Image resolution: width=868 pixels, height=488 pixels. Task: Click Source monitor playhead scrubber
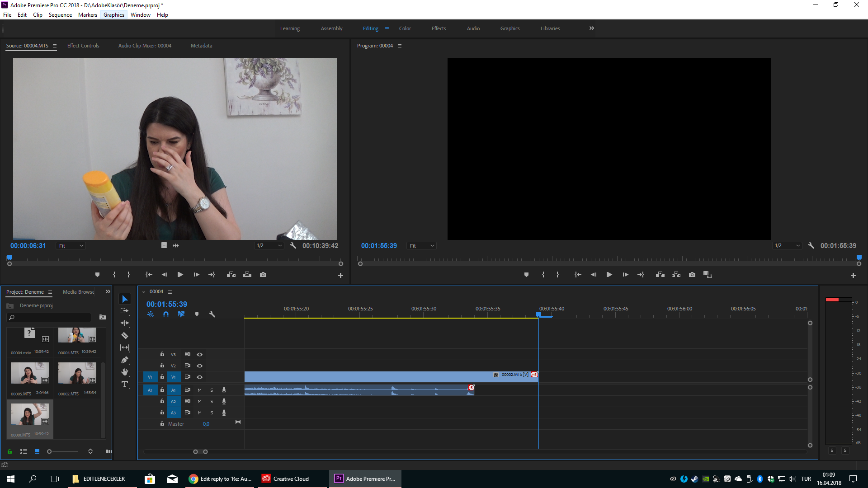point(9,258)
